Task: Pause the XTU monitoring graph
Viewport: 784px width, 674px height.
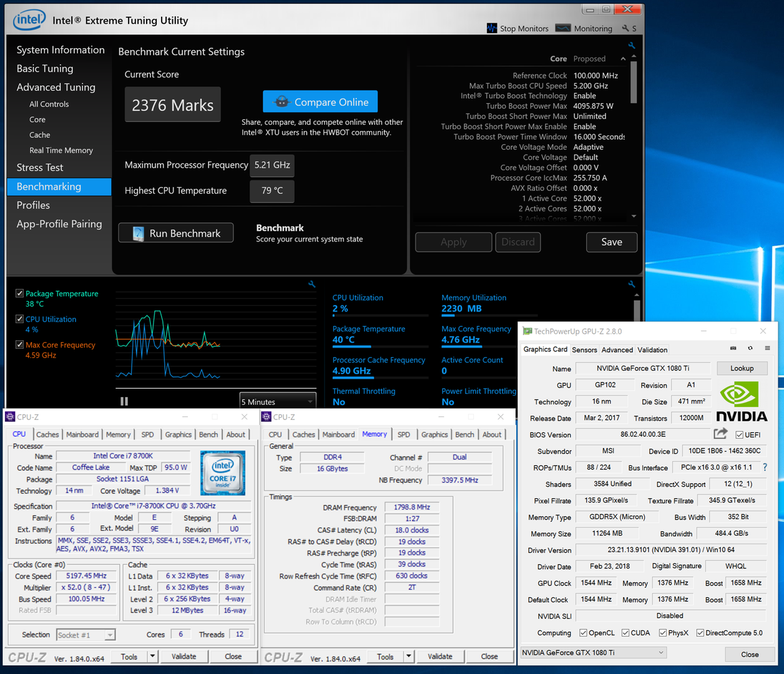Action: 124,401
